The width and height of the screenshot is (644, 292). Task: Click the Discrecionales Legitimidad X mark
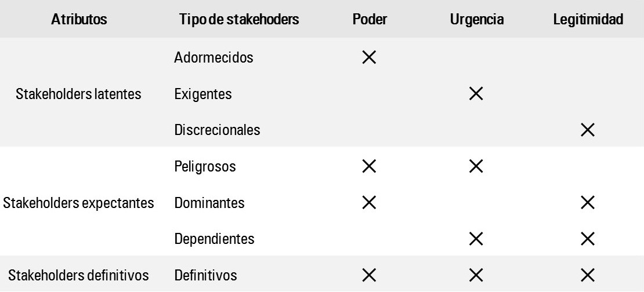click(587, 130)
